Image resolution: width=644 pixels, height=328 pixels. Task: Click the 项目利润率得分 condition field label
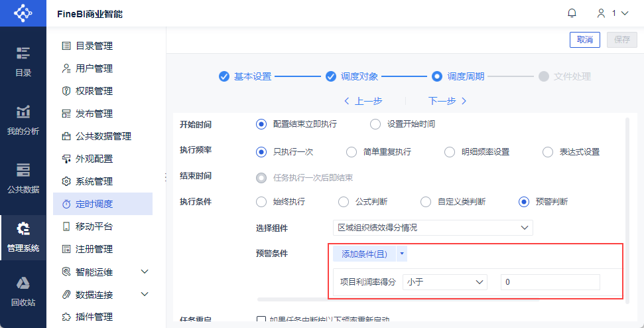pyautogui.click(x=368, y=282)
